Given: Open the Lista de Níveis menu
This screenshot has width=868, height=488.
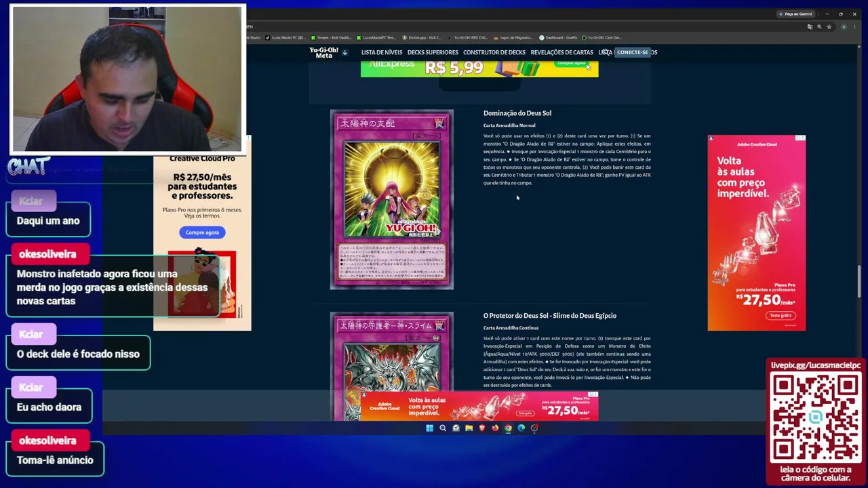Looking at the screenshot, I should (x=382, y=52).
